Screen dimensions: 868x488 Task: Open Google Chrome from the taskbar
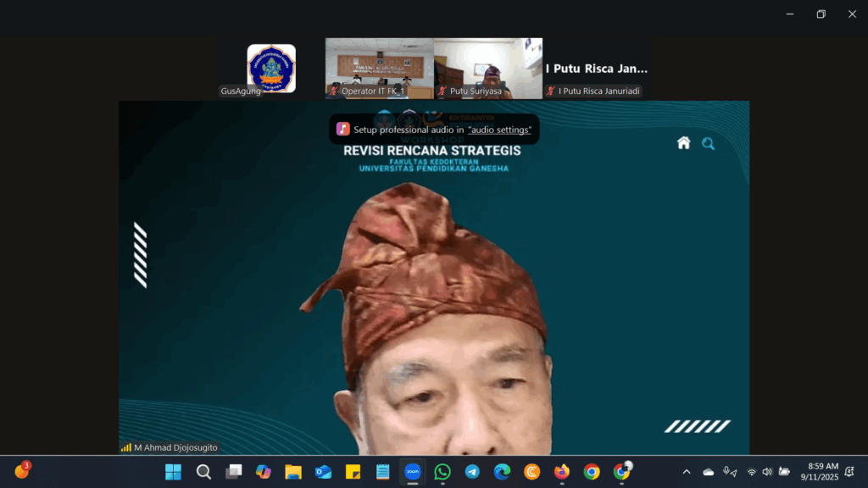pos(592,472)
